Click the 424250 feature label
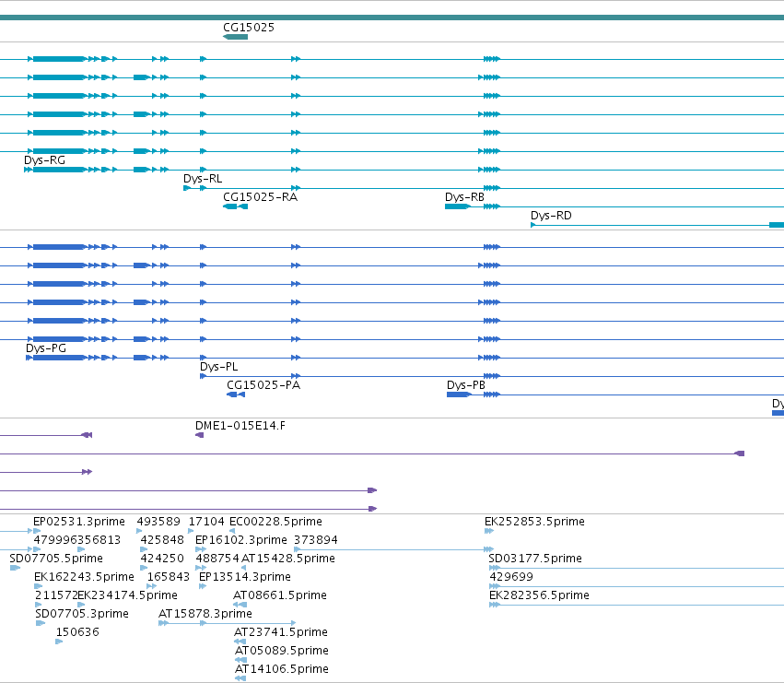The height and width of the screenshot is (683, 784). click(x=162, y=559)
